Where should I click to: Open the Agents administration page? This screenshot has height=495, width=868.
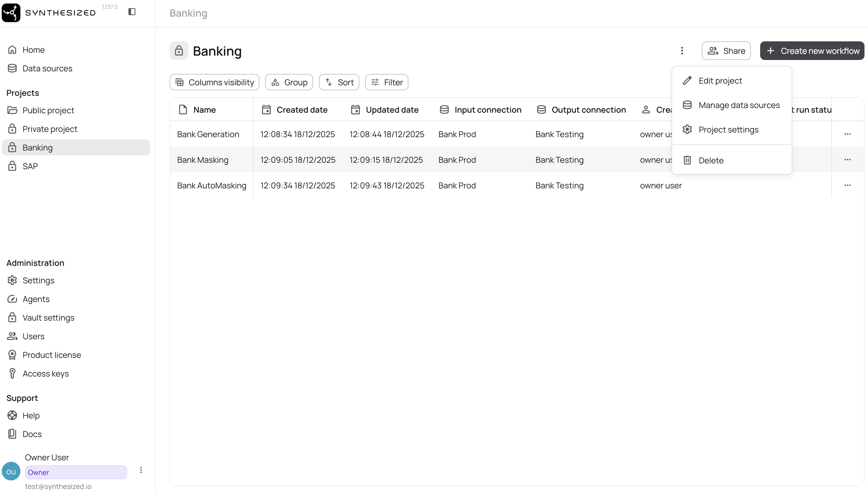[x=36, y=299]
